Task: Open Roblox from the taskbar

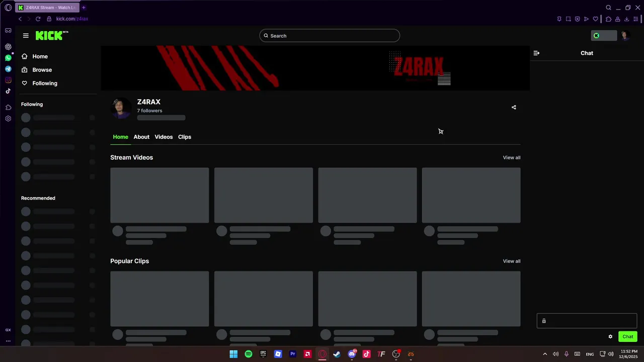Action: click(278, 354)
